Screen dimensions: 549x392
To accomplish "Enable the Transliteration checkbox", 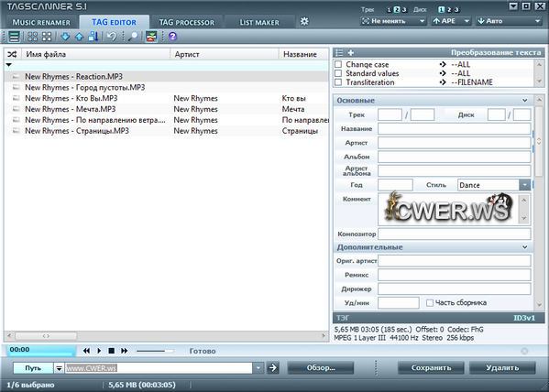I will [338, 82].
